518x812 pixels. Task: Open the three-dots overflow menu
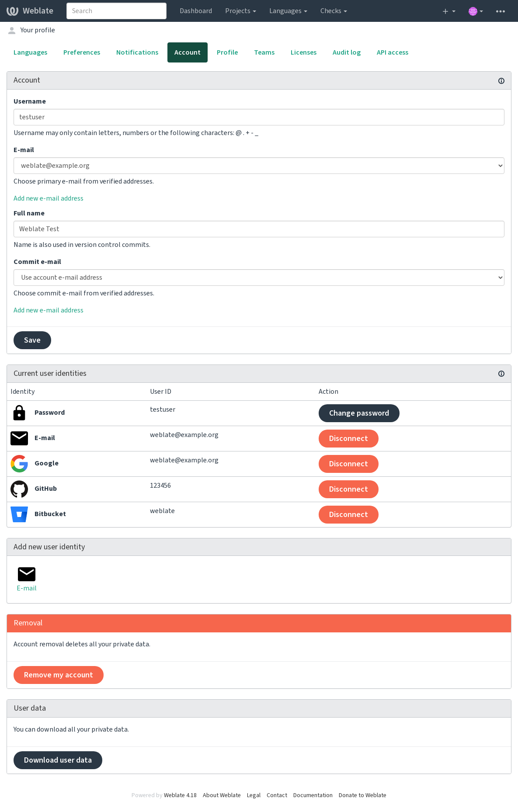(501, 11)
